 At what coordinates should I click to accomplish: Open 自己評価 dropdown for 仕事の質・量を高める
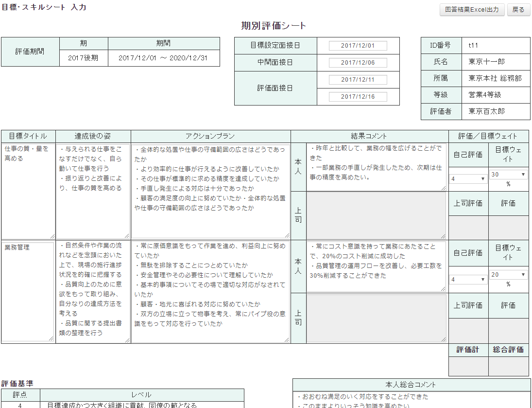click(x=468, y=178)
